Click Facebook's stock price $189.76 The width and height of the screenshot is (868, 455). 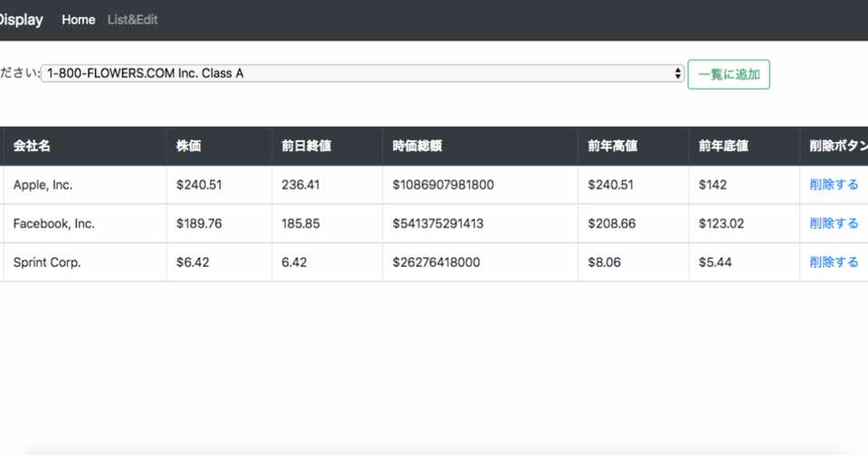pos(199,223)
